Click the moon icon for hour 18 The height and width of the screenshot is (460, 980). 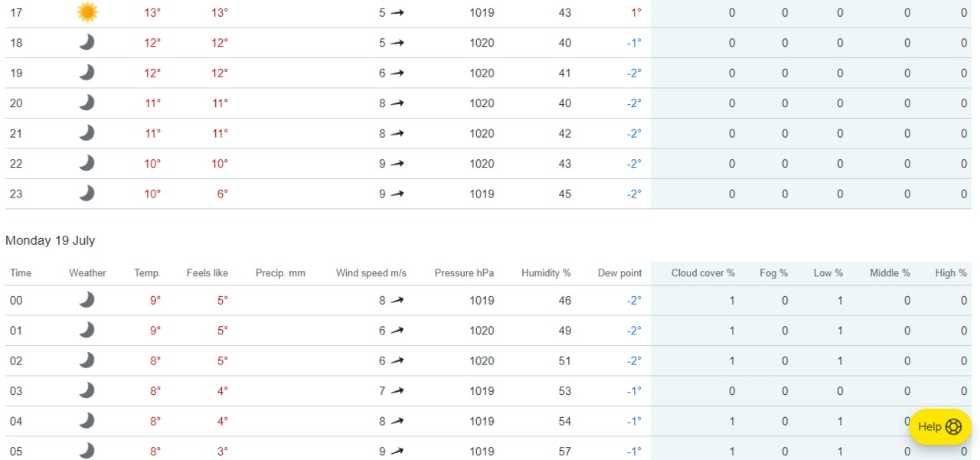pos(87,43)
